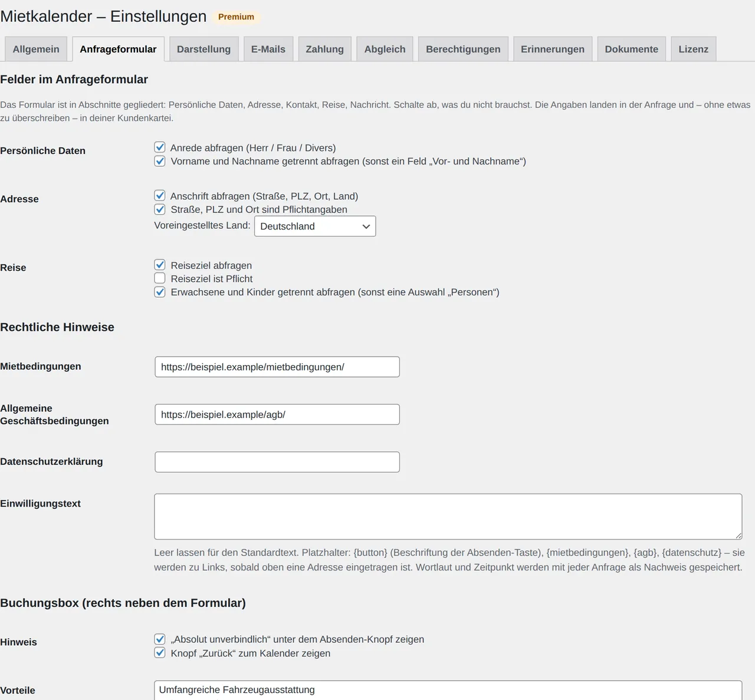
Task: Click the Einwilligungstext resize handle
Action: pos(738,535)
